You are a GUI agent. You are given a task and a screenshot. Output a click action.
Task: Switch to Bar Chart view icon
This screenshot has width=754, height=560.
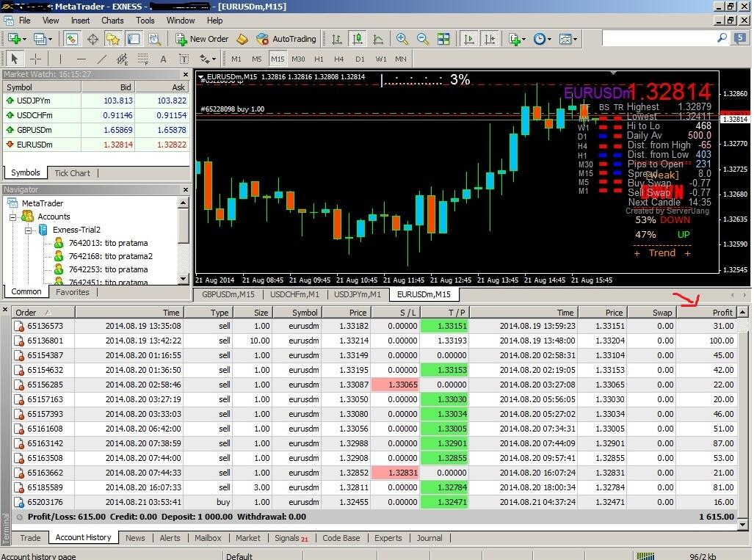click(x=336, y=39)
